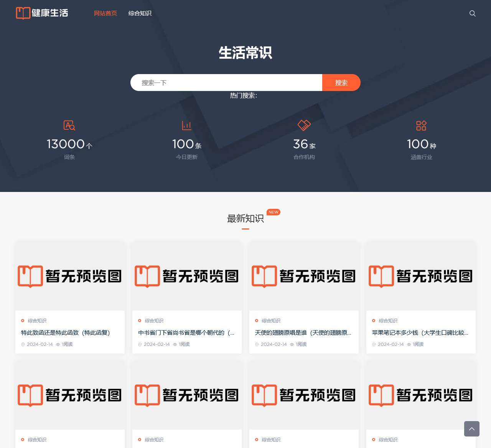The height and width of the screenshot is (448, 491).
Task: Click the search magnifier icon in header
Action: (472, 13)
